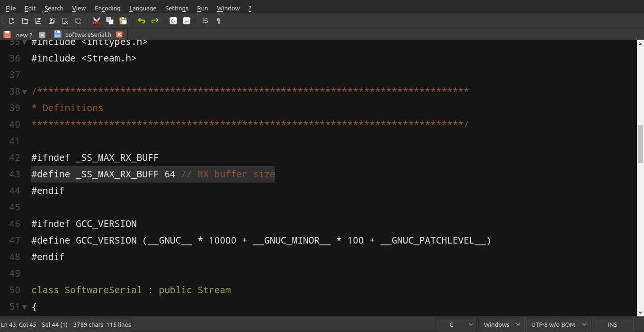This screenshot has width=644, height=332.
Task: Click line number 50 in the gutter
Action: [x=15, y=290]
